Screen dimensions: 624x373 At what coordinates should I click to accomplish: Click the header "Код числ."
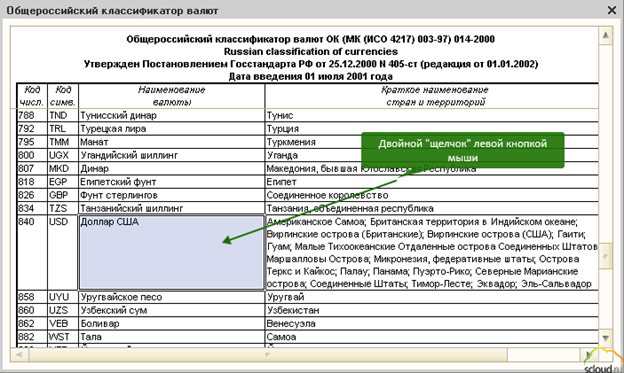click(31, 96)
